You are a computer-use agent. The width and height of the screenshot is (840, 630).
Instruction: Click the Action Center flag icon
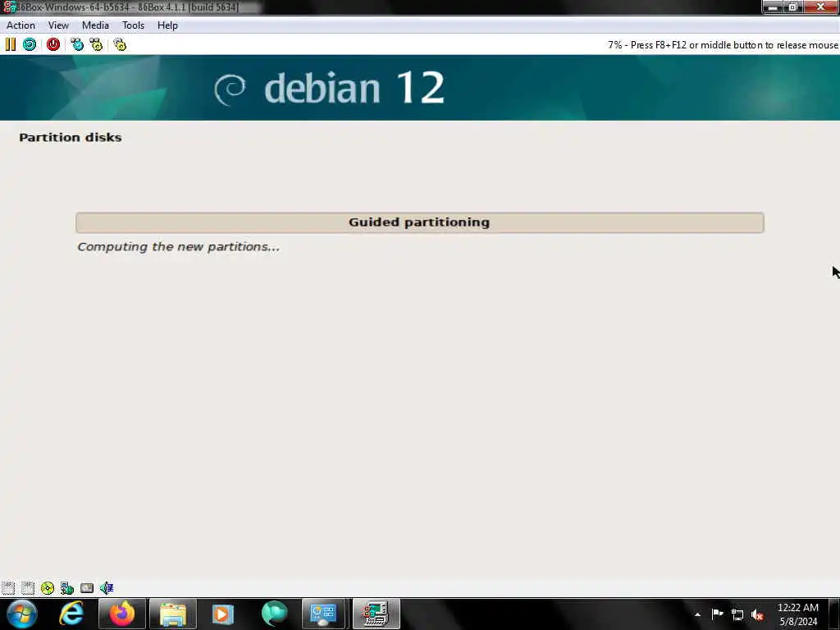[717, 614]
